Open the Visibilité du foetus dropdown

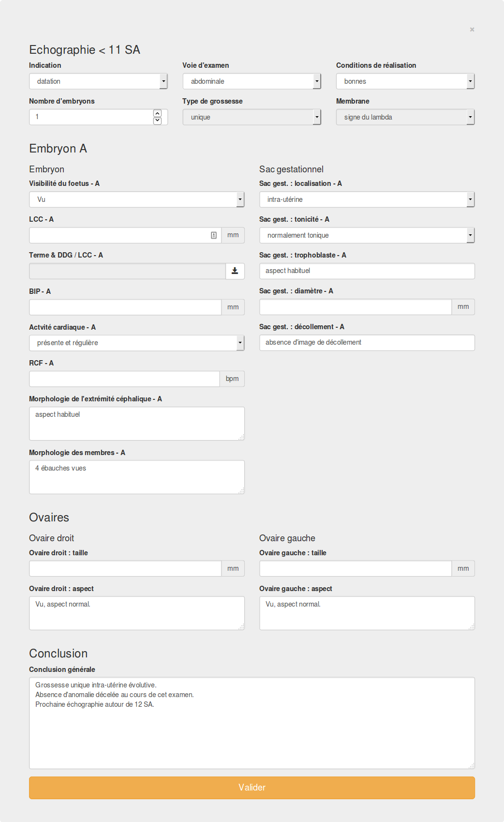point(136,199)
